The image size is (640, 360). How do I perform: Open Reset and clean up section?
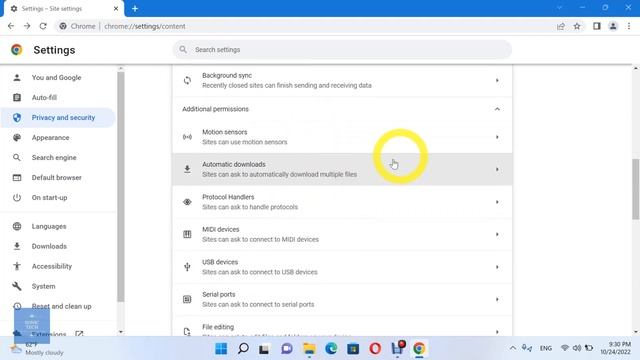(58, 306)
